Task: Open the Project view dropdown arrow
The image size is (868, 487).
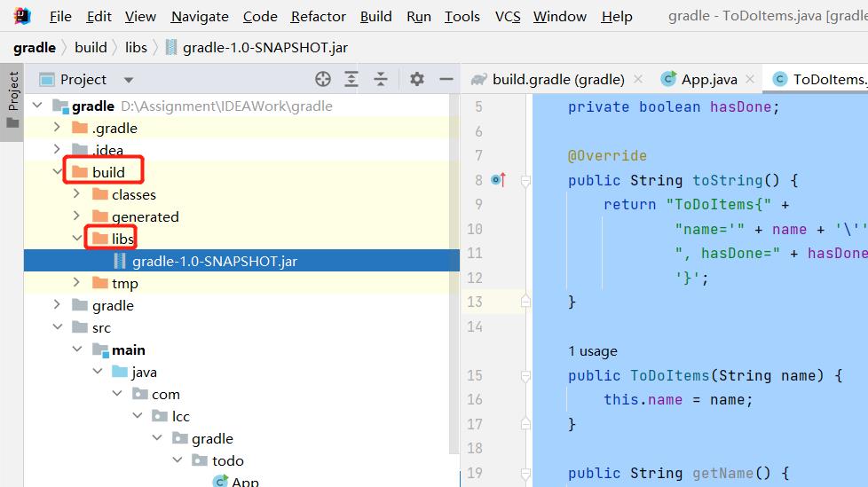Action: point(129,80)
